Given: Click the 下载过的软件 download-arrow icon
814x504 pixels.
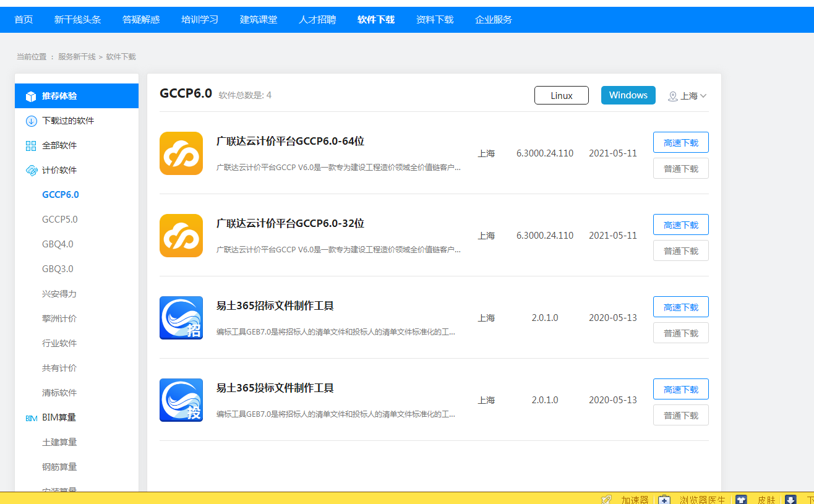Looking at the screenshot, I should click(31, 121).
